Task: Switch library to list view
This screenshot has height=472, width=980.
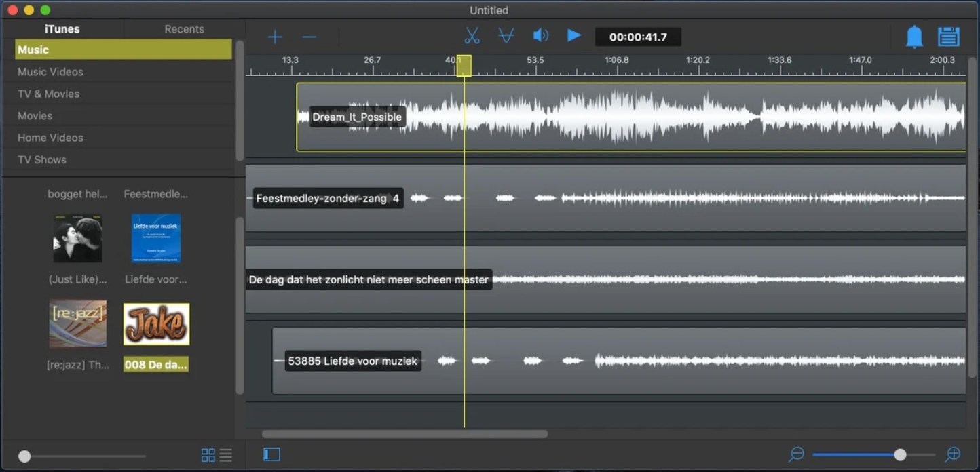Action: tap(225, 455)
